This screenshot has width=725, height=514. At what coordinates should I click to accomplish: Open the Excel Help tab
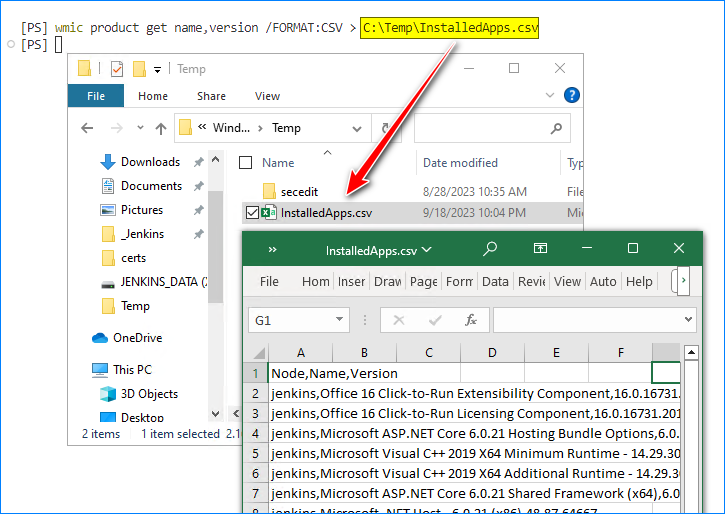(x=639, y=281)
